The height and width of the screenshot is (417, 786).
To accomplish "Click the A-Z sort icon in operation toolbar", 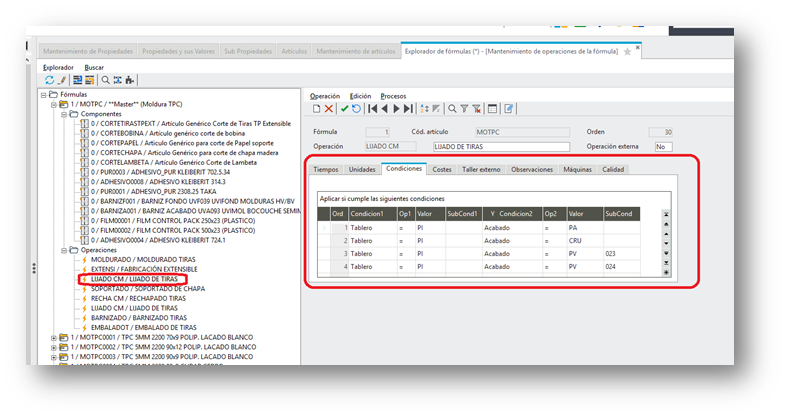I will pos(425,109).
